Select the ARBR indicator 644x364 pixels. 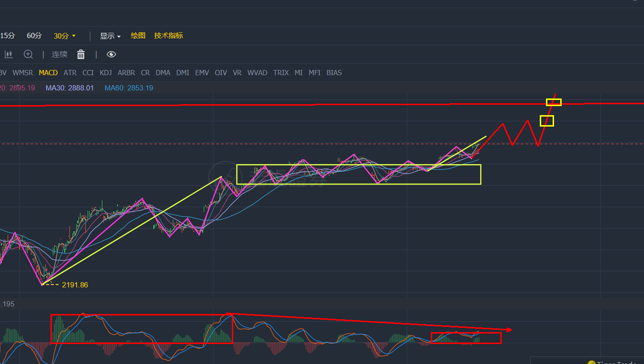[x=126, y=73]
